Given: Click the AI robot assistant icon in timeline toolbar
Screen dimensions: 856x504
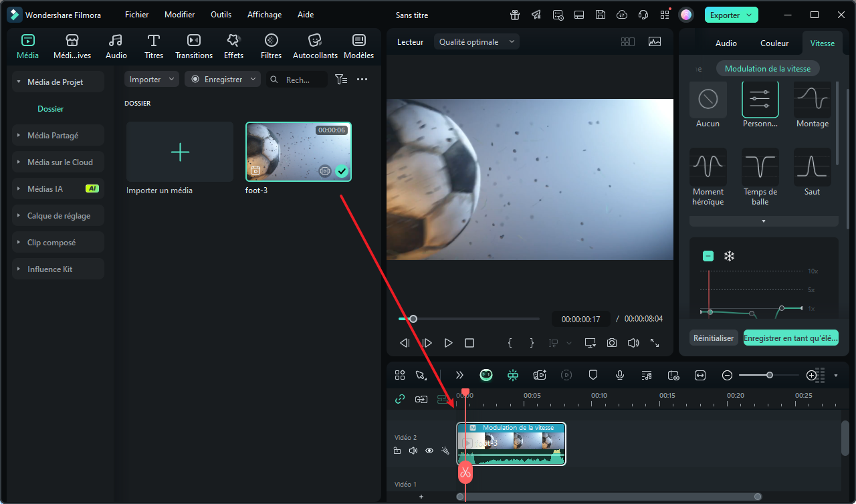Looking at the screenshot, I should pyautogui.click(x=486, y=375).
